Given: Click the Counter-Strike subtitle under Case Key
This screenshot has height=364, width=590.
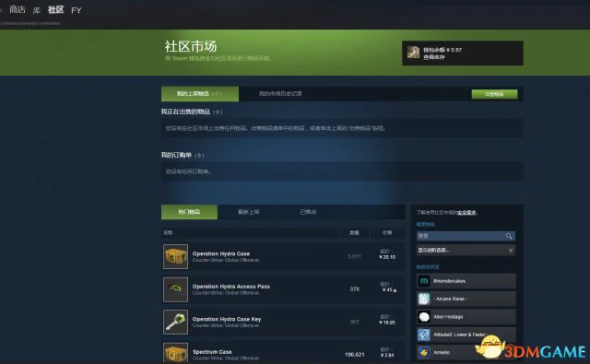Looking at the screenshot, I should (225, 325).
